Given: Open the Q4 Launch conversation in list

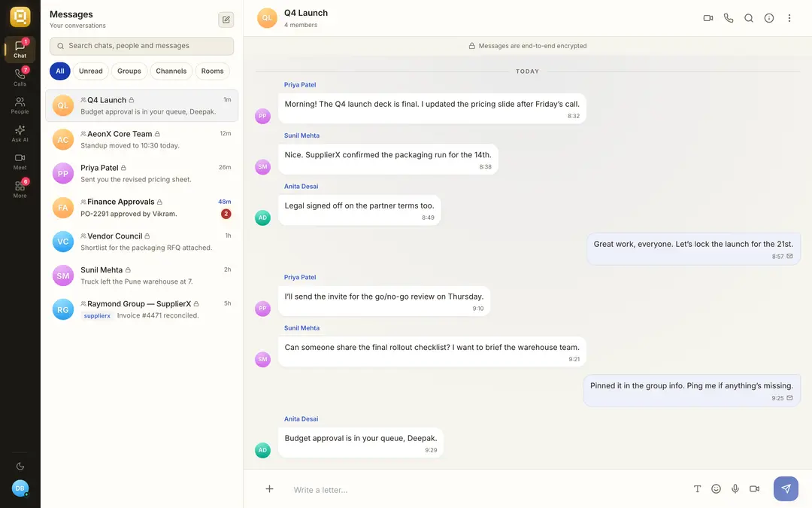Looking at the screenshot, I should coord(141,106).
